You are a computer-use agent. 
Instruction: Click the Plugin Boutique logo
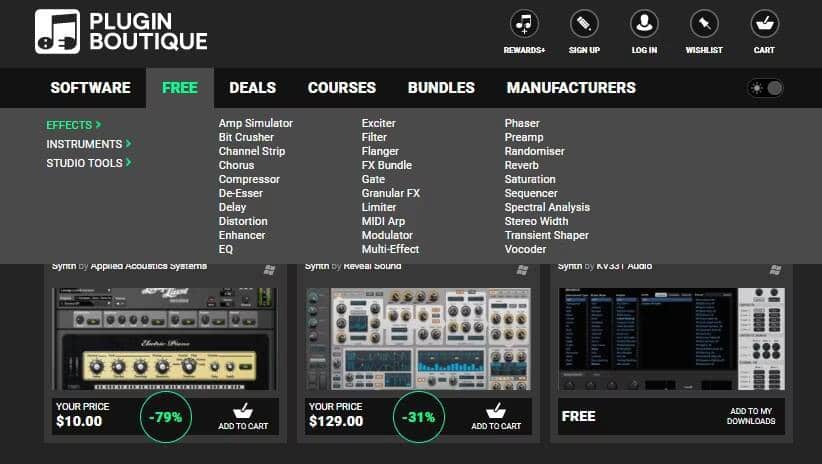tap(121, 31)
